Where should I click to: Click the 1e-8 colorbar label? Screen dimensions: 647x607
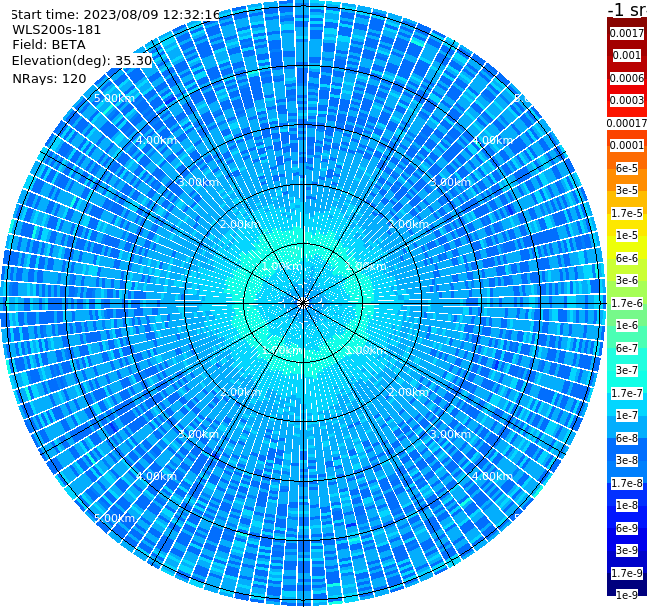627,505
